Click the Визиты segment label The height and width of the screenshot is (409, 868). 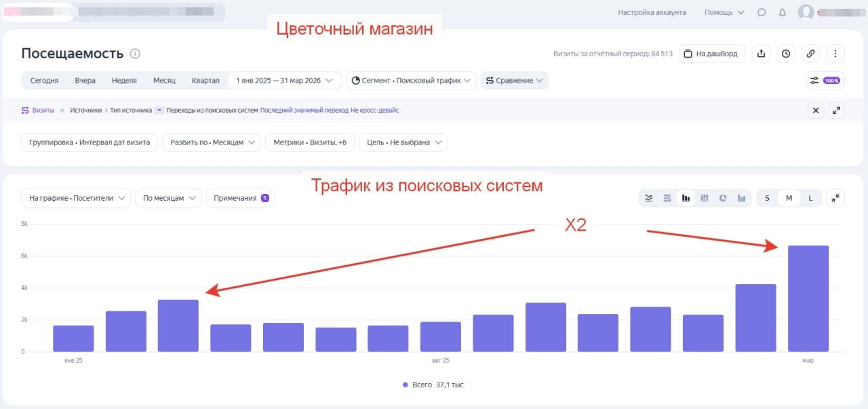pyautogui.click(x=43, y=110)
